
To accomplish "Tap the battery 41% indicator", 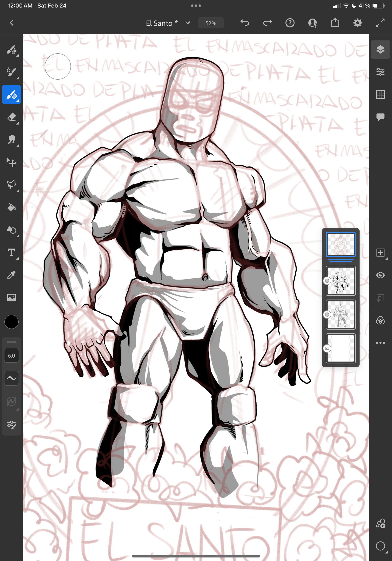I will pyautogui.click(x=372, y=6).
